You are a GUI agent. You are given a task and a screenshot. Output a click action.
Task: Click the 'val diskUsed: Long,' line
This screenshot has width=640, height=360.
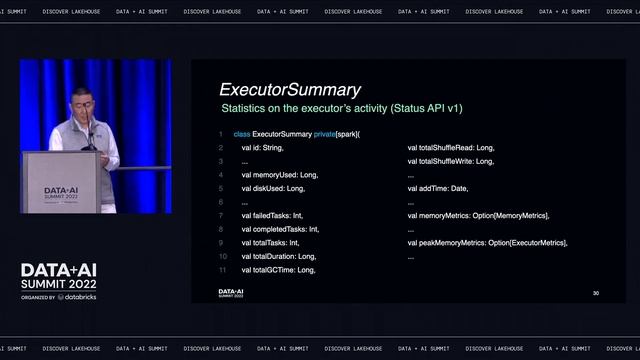pyautogui.click(x=273, y=189)
